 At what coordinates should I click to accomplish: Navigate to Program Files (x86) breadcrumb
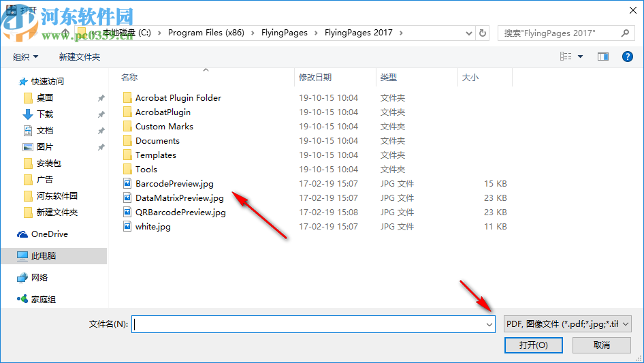(206, 33)
